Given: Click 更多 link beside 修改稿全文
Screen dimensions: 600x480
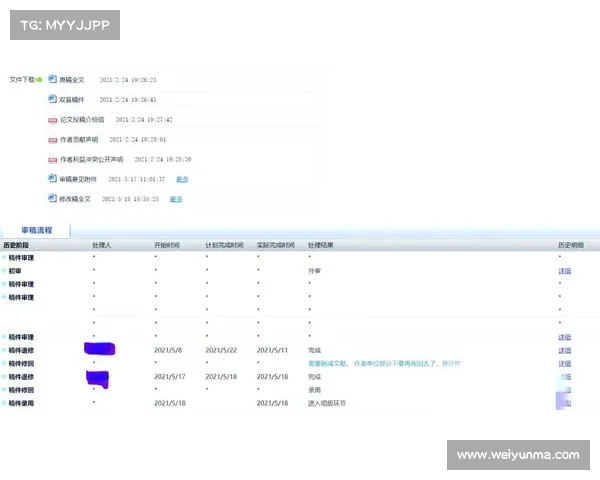Looking at the screenshot, I should (x=176, y=199).
